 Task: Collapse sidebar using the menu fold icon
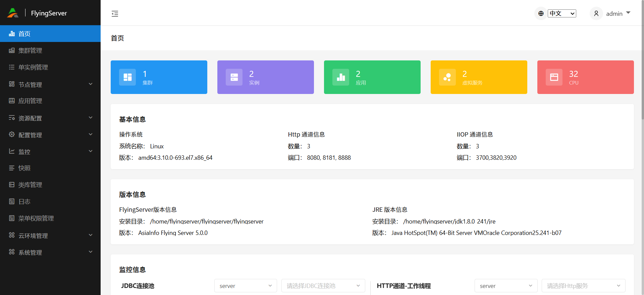point(115,14)
